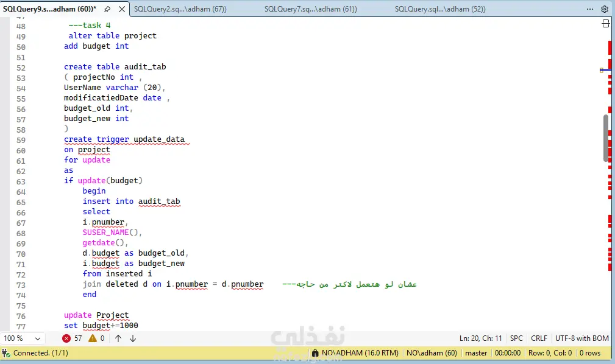Click the server lock icon
This screenshot has width=615, height=364.
[315, 353]
